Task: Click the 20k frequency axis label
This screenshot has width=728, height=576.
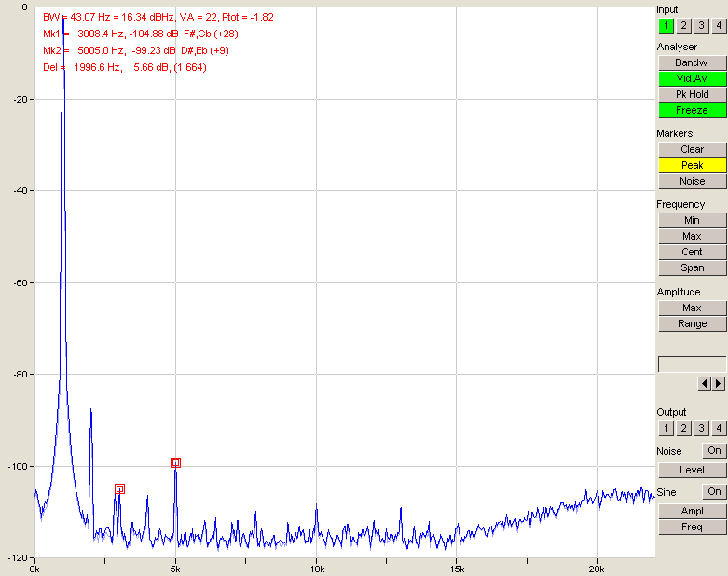Action: 597,569
